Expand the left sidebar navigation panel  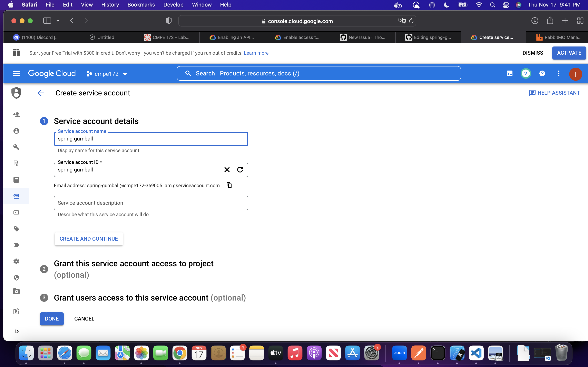[16, 331]
